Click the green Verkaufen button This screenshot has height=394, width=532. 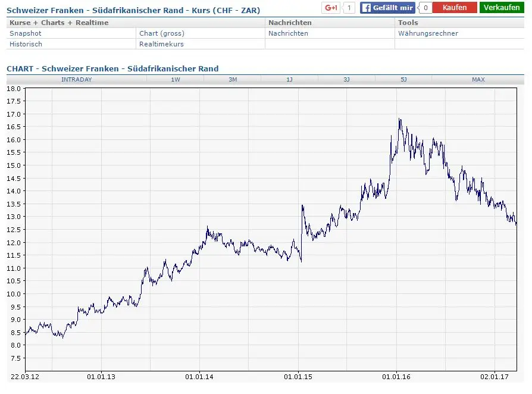[x=502, y=8]
